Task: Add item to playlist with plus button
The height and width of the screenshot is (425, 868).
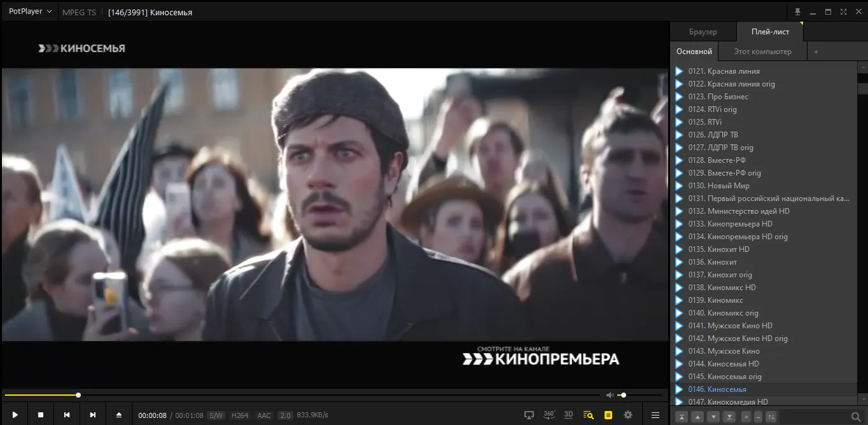Action: 746,417
